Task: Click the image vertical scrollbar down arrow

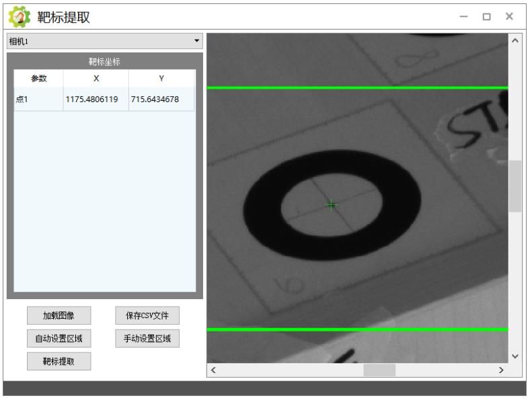Action: tap(515, 356)
